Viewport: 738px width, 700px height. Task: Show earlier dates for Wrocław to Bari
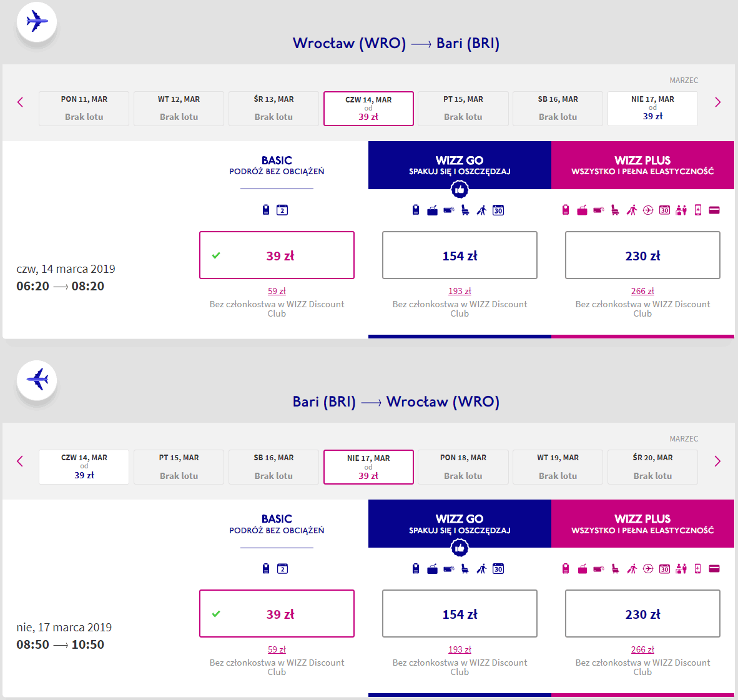[x=20, y=102]
